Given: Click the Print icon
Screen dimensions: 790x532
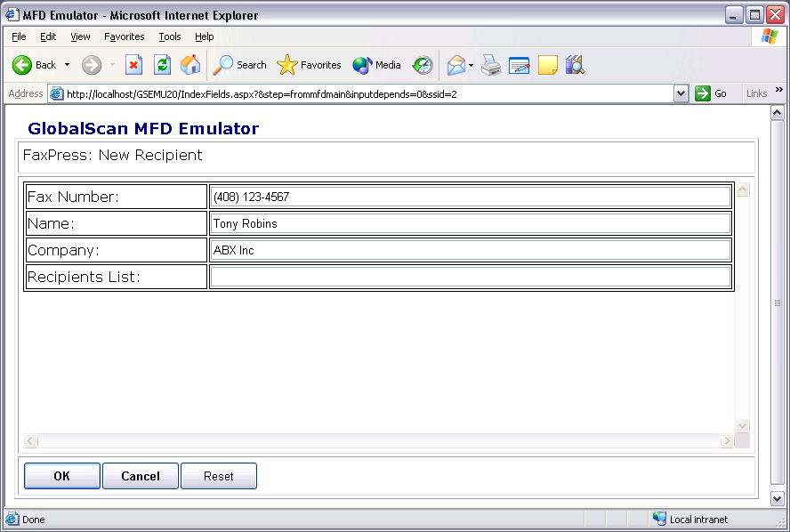Looking at the screenshot, I should [491, 65].
